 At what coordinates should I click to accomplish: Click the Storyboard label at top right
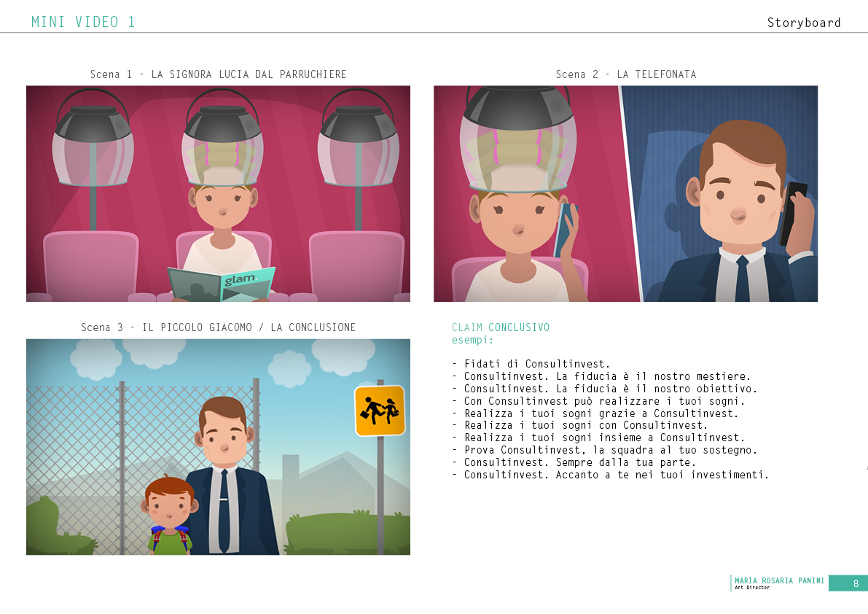point(804,23)
